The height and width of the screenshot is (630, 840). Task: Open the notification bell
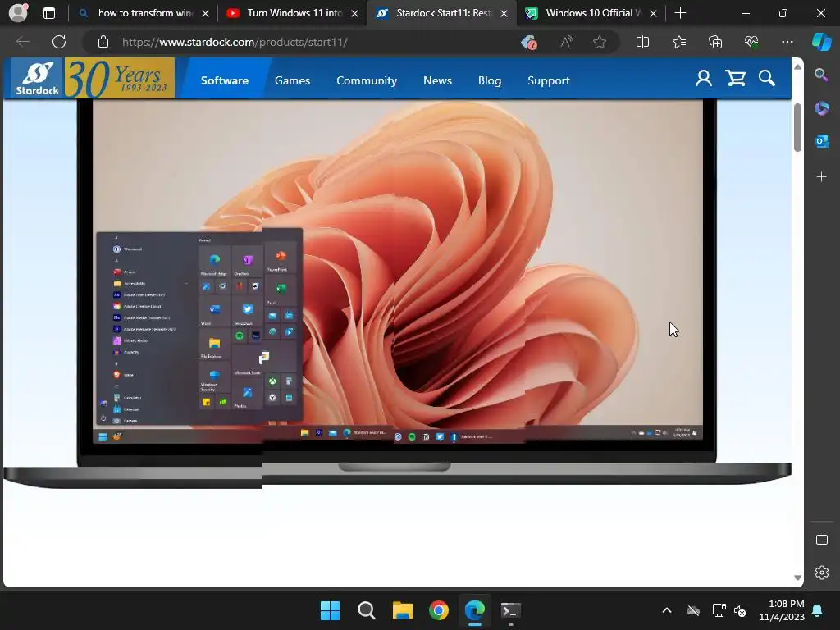(x=818, y=610)
